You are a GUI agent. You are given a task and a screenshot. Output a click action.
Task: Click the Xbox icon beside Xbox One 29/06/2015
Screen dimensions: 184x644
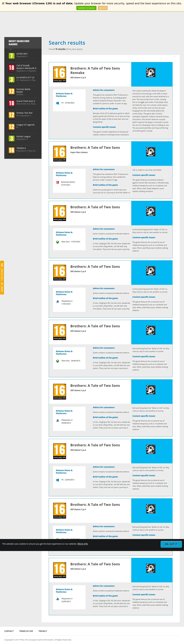(58, 361)
